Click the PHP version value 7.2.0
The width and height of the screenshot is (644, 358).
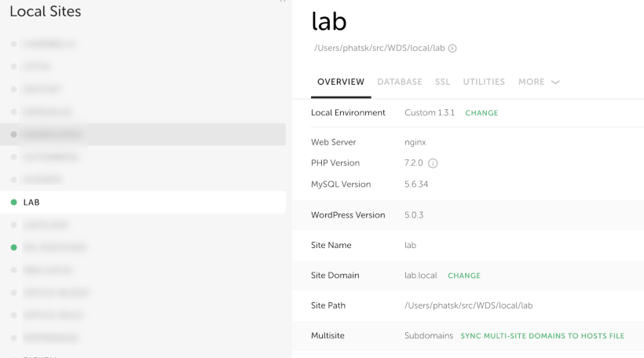click(414, 163)
